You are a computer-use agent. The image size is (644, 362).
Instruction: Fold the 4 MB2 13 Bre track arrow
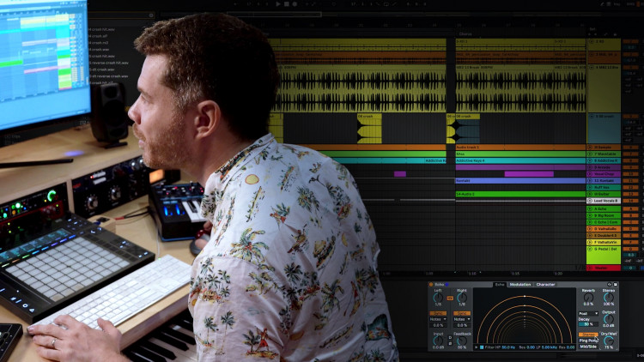[x=591, y=67]
